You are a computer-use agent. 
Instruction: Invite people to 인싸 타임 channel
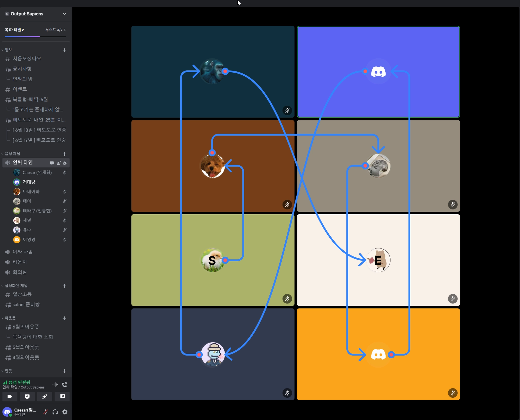point(59,163)
